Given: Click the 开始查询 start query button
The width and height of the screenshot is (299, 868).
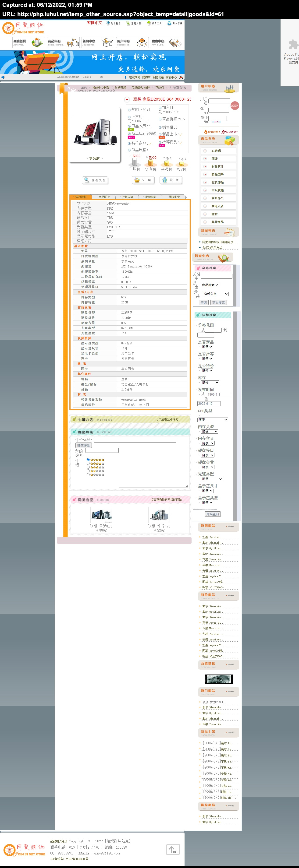Looking at the screenshot, I should 213,514.
